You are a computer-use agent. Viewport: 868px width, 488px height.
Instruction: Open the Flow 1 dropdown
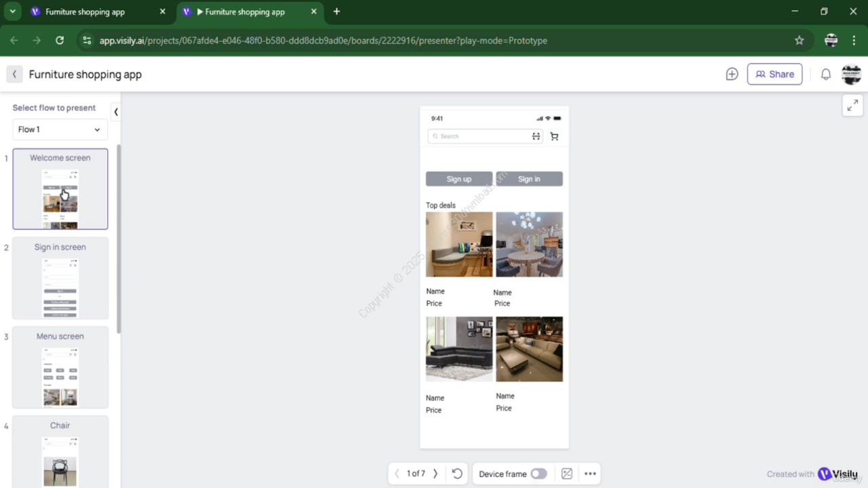pyautogui.click(x=60, y=129)
